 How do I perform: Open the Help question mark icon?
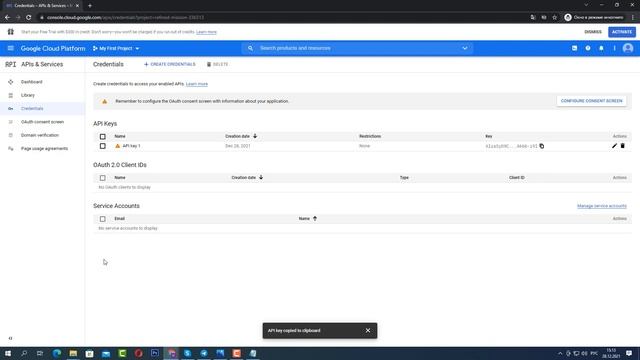click(x=588, y=48)
